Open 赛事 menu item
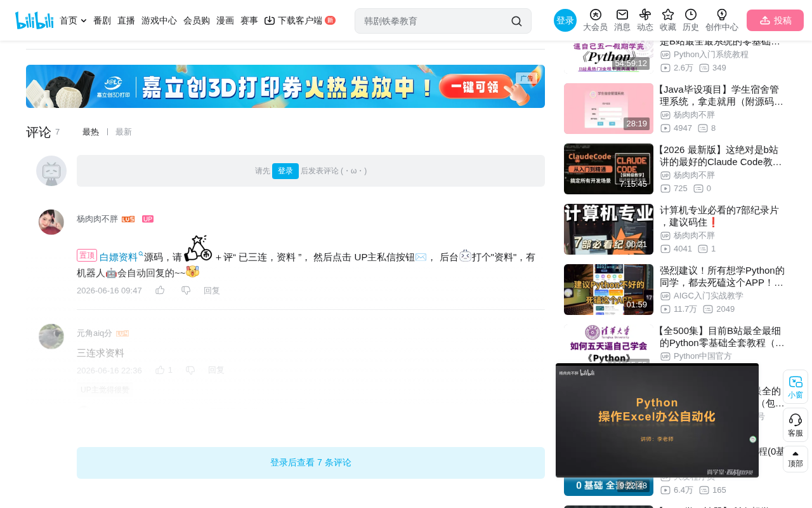The width and height of the screenshot is (812, 508). click(x=249, y=20)
